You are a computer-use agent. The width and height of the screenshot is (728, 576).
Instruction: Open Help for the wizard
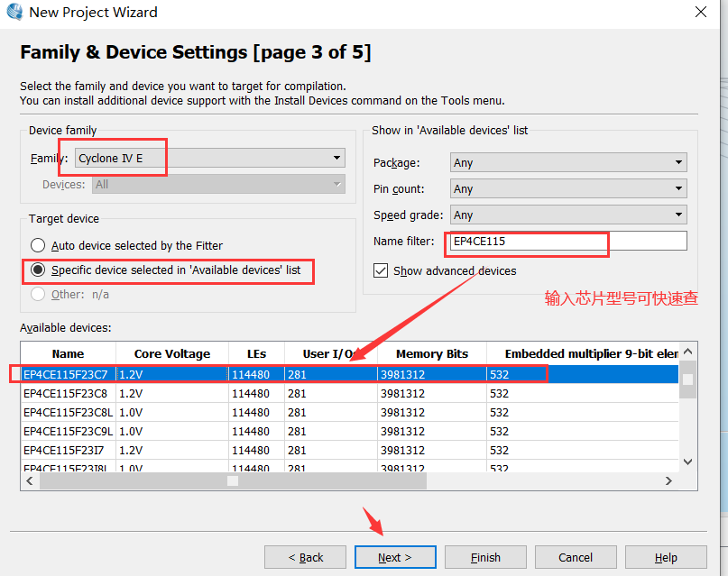pyautogui.click(x=666, y=557)
